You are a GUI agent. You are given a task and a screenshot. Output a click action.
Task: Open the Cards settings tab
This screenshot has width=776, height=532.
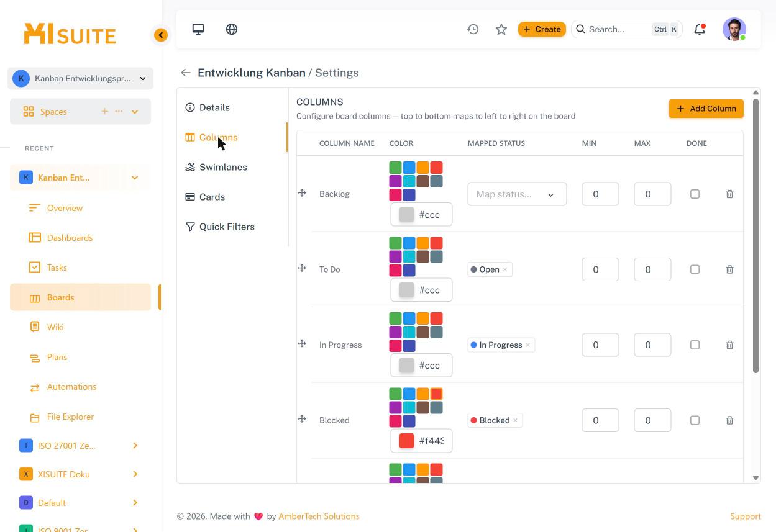[205, 197]
